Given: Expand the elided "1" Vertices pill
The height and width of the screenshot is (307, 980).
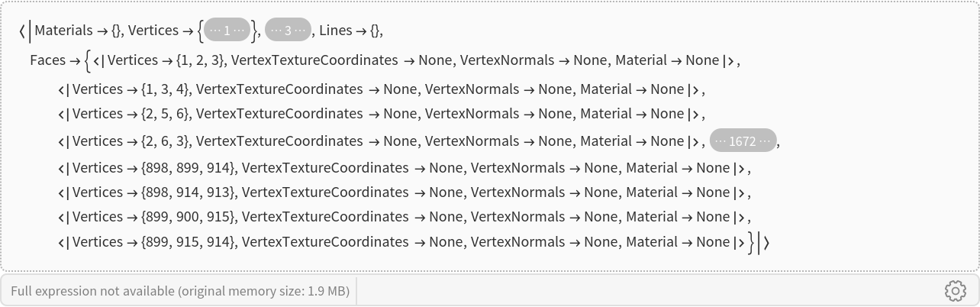Looking at the screenshot, I should pos(229,31).
